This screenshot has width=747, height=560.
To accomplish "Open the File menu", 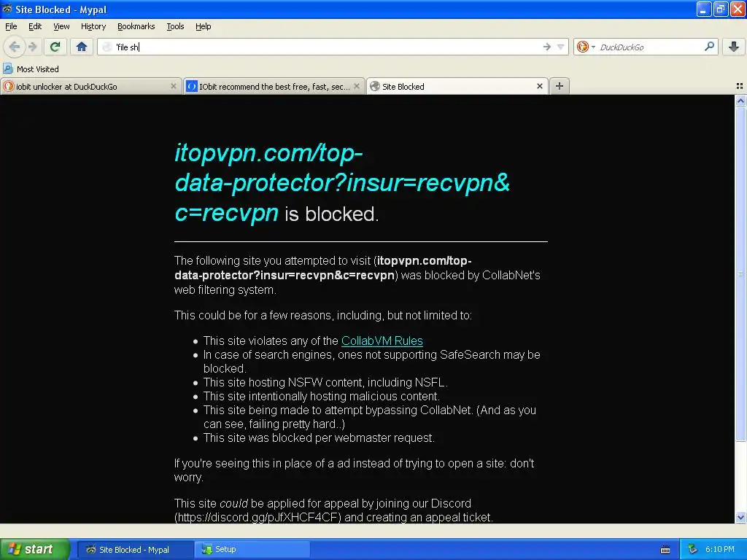I will coord(11,26).
